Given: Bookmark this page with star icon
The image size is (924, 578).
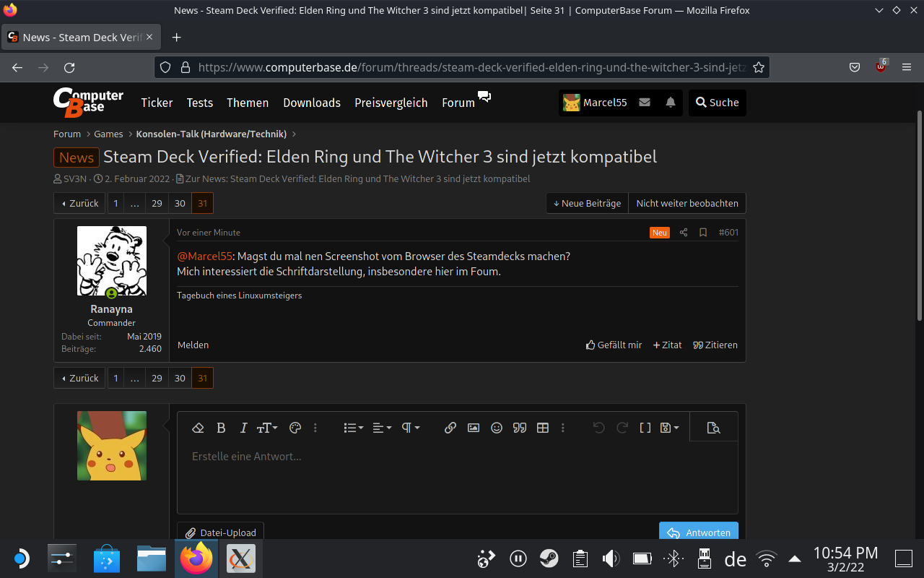Looking at the screenshot, I should (759, 67).
